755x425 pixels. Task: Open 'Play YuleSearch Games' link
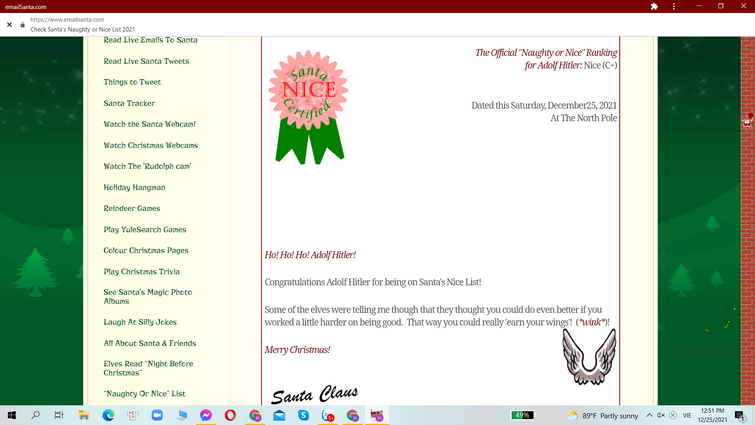(144, 230)
